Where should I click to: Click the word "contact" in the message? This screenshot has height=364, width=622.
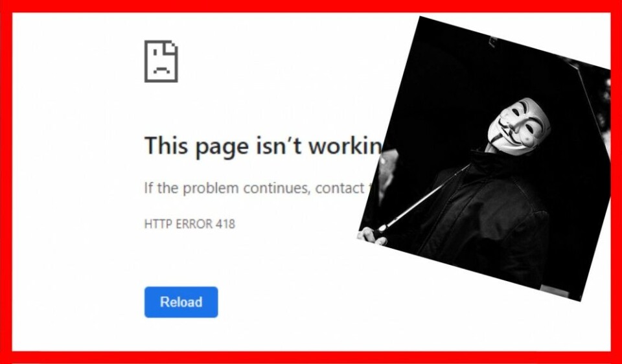click(x=340, y=188)
